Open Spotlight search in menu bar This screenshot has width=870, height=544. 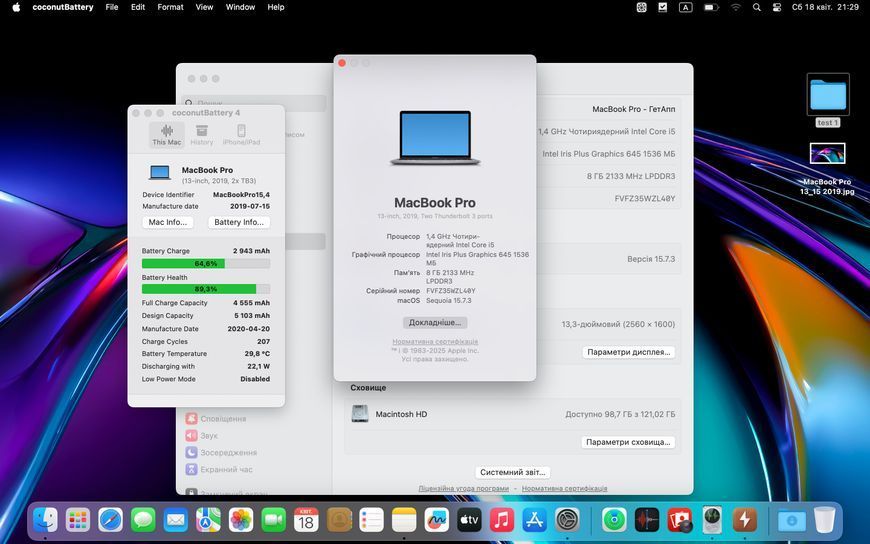pyautogui.click(x=756, y=7)
